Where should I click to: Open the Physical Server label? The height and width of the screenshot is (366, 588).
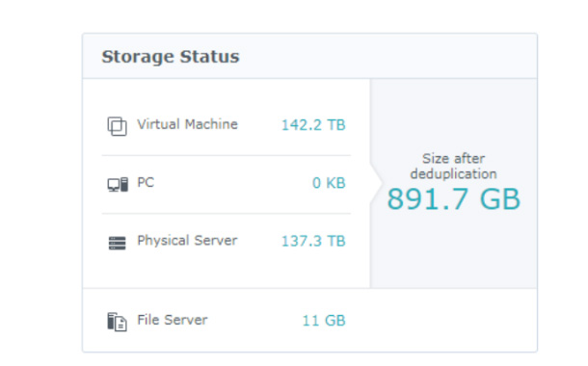pos(187,241)
